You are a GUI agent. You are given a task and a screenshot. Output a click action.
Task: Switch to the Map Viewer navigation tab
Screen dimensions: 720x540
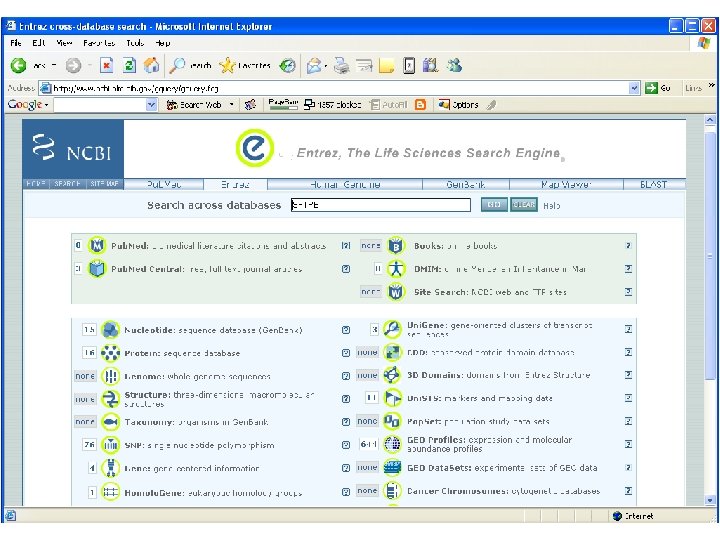point(566,184)
